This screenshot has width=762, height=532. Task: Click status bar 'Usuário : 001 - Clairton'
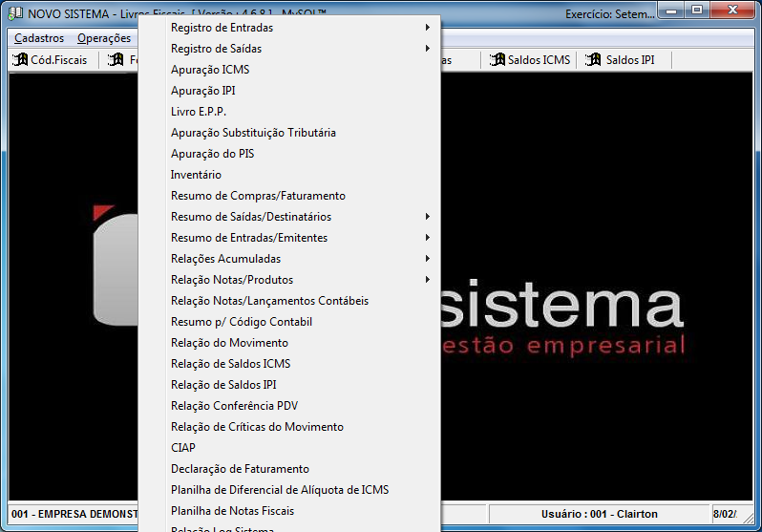coord(600,514)
